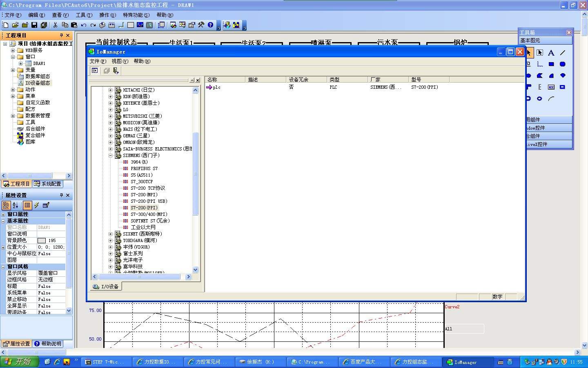This screenshot has height=368, width=588.
Task: Switch to the 帮助说明 tab
Action: pyautogui.click(x=48, y=344)
